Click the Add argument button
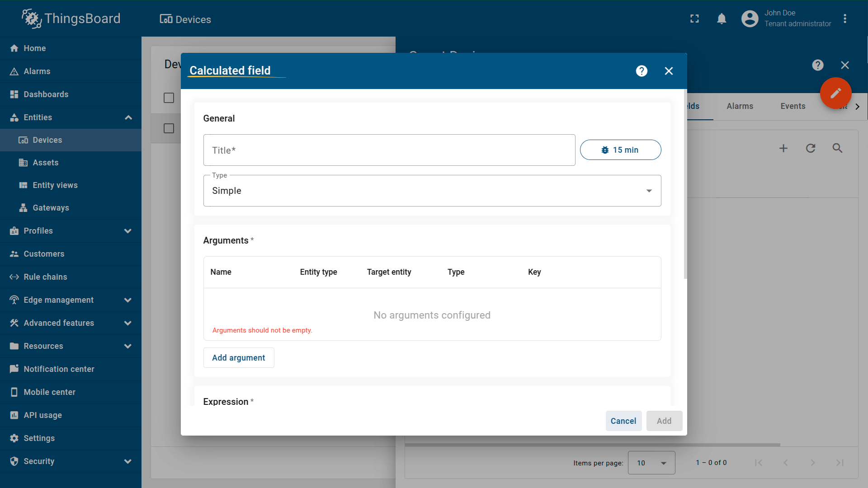Viewport: 868px width, 488px height. click(239, 358)
